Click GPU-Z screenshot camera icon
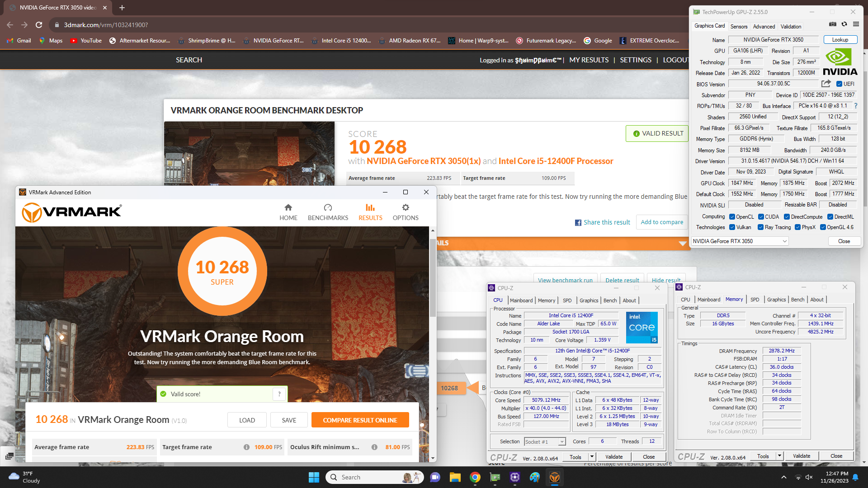The width and height of the screenshot is (868, 488). click(833, 24)
